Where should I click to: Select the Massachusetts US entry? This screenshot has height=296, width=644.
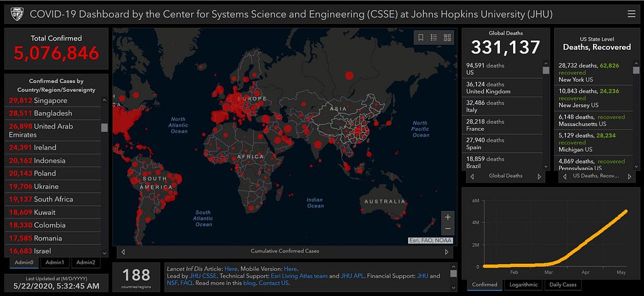pyautogui.click(x=594, y=120)
